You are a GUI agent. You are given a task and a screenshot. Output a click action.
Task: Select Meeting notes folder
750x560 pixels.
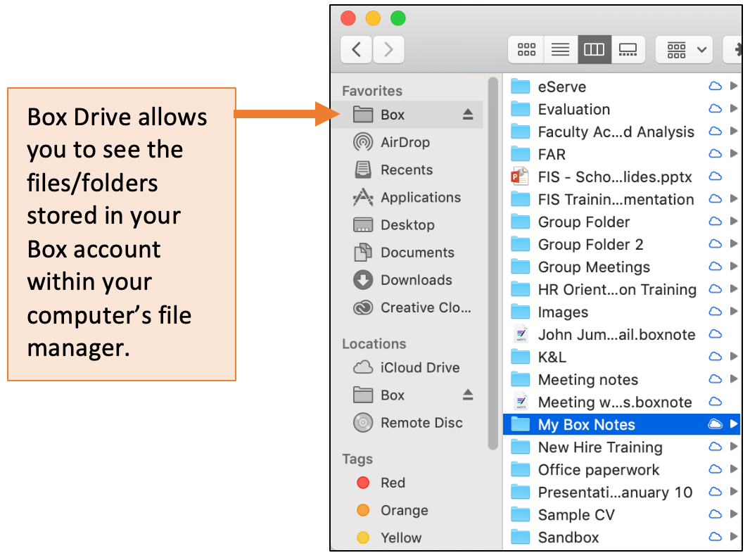[621, 379]
